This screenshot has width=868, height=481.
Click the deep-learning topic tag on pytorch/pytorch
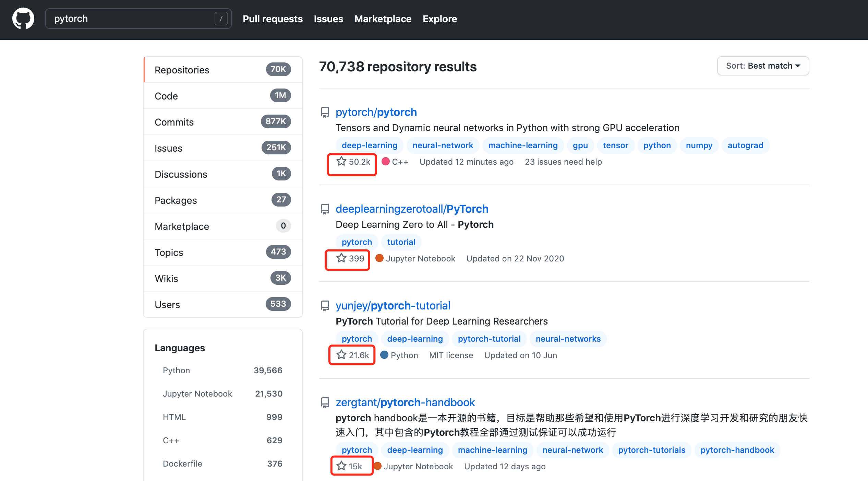click(370, 145)
